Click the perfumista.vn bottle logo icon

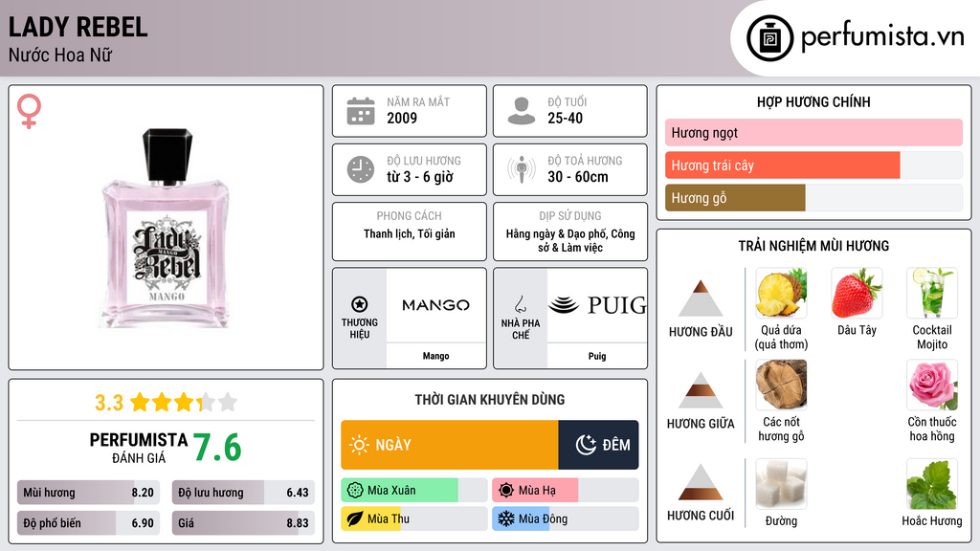(x=769, y=38)
